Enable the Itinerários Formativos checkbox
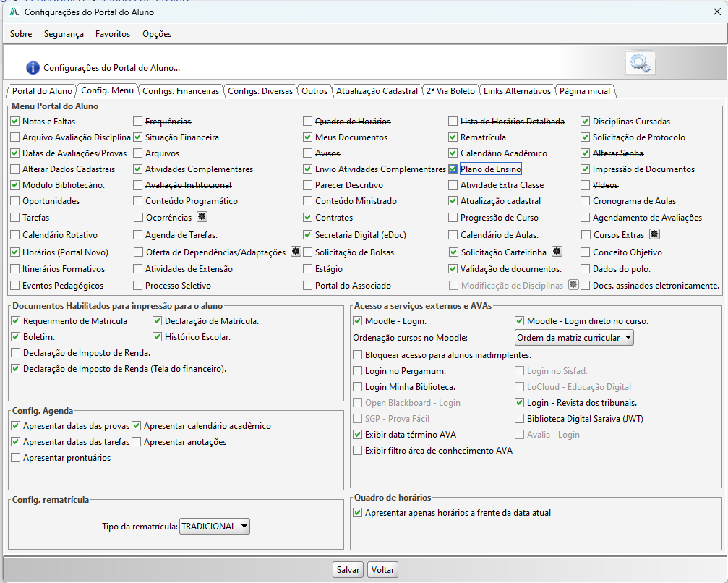 (x=15, y=268)
